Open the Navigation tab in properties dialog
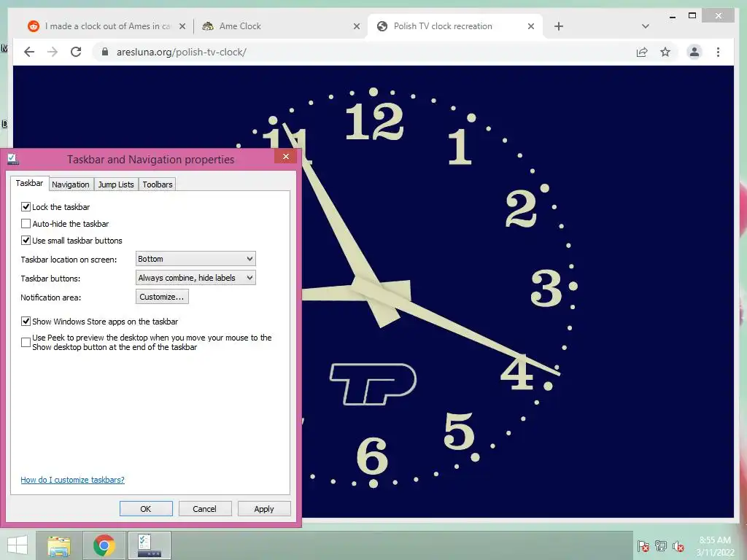The image size is (747, 560). (71, 184)
